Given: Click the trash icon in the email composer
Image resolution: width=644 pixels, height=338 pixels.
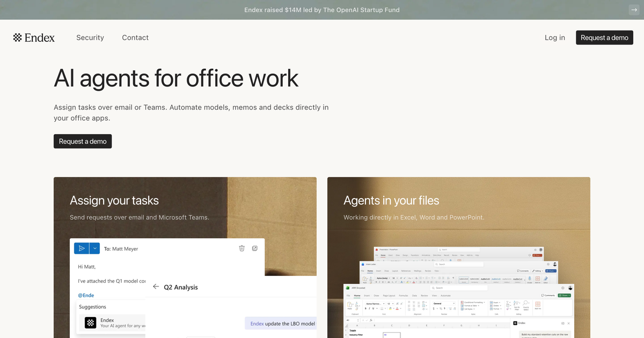Looking at the screenshot, I should click(241, 248).
